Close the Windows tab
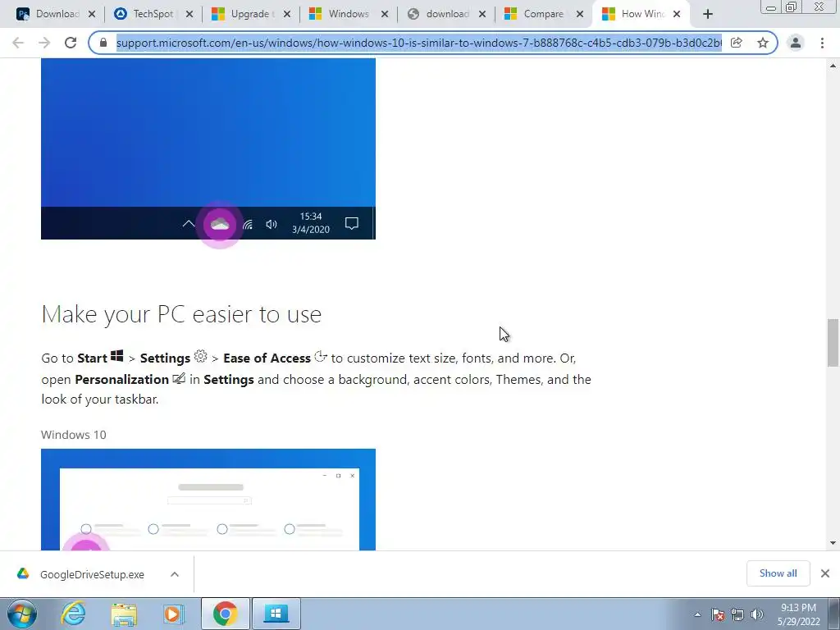 [384, 14]
